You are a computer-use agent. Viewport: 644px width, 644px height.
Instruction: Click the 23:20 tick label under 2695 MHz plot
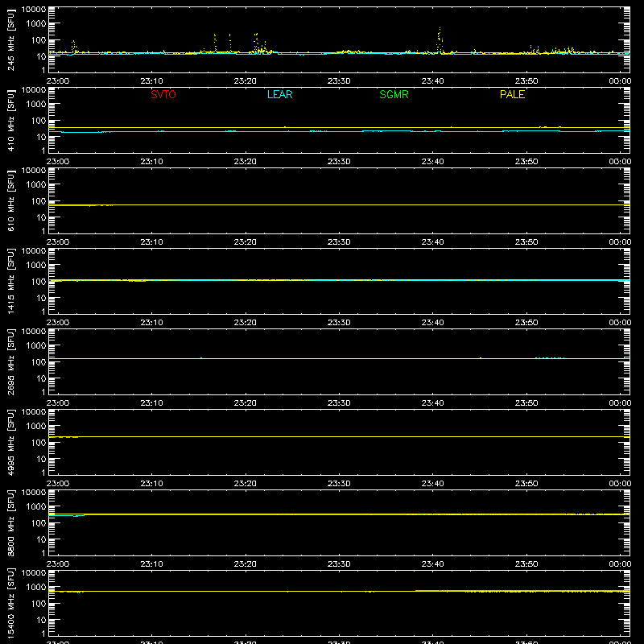pos(246,403)
